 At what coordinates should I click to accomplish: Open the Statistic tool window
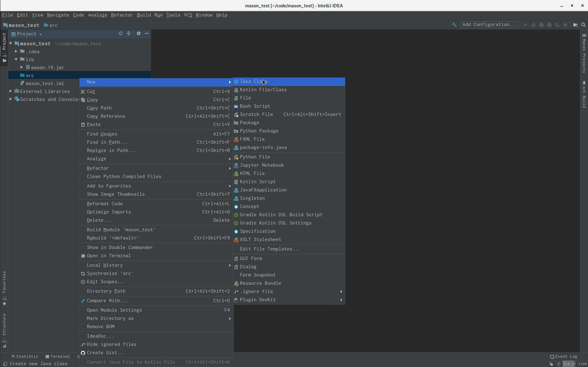25,357
